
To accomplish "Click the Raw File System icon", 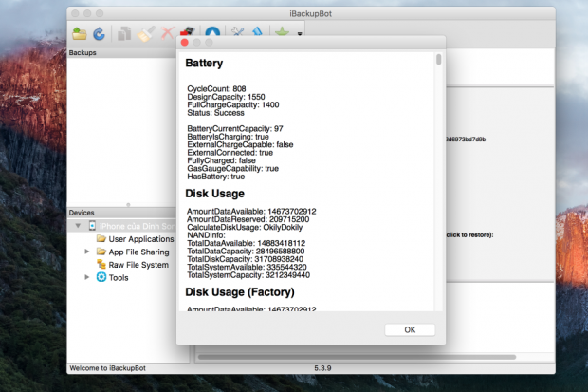I will coord(101,265).
